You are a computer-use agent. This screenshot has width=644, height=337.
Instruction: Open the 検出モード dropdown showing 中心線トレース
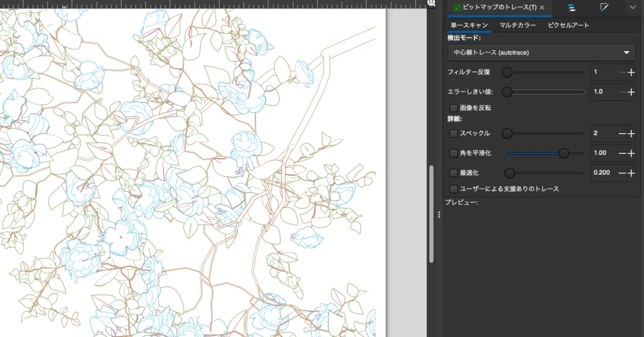coord(541,52)
